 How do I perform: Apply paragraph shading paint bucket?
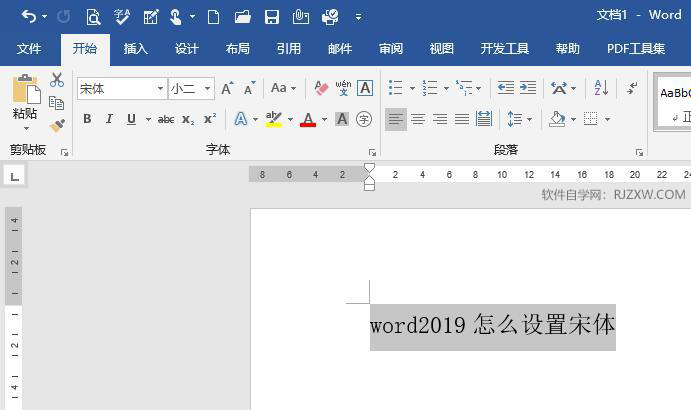tap(557, 119)
